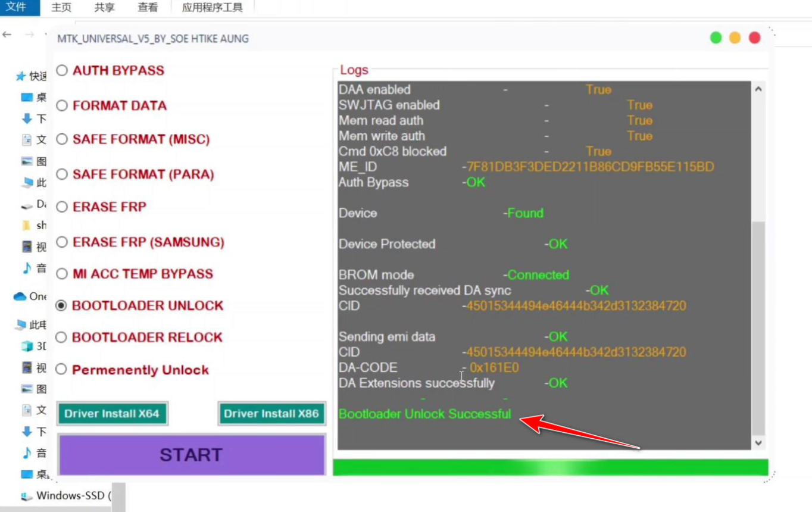Click the Downloads arrow icon in the sidebar
812x512 pixels.
tap(27, 118)
